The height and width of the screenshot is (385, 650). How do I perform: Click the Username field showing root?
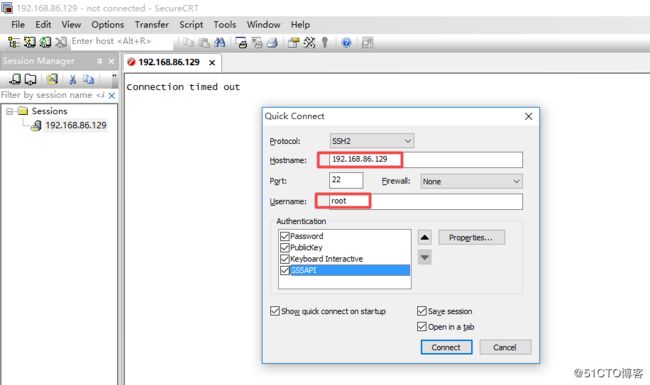426,201
